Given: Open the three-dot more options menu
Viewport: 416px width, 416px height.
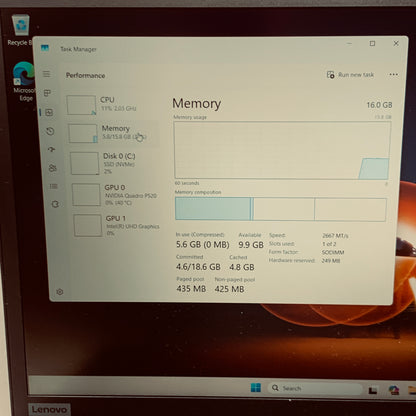Looking at the screenshot, I should click(394, 74).
